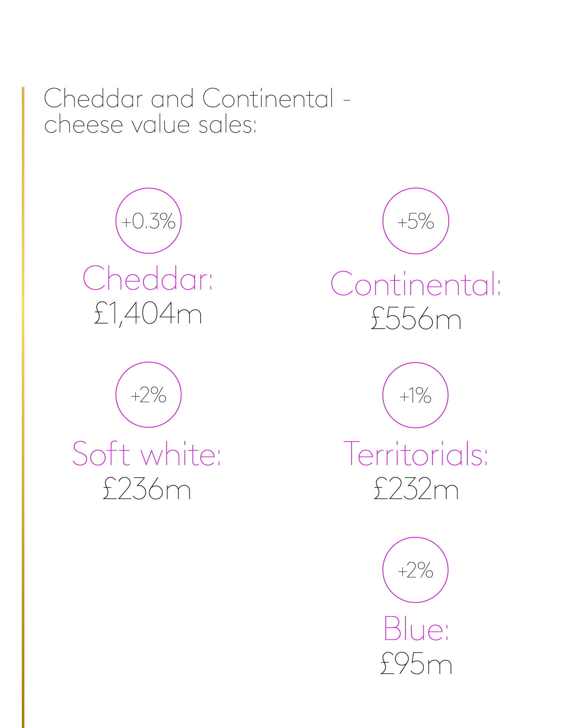Click the Continental: heading
The width and height of the screenshot is (562, 728).
[x=416, y=284]
